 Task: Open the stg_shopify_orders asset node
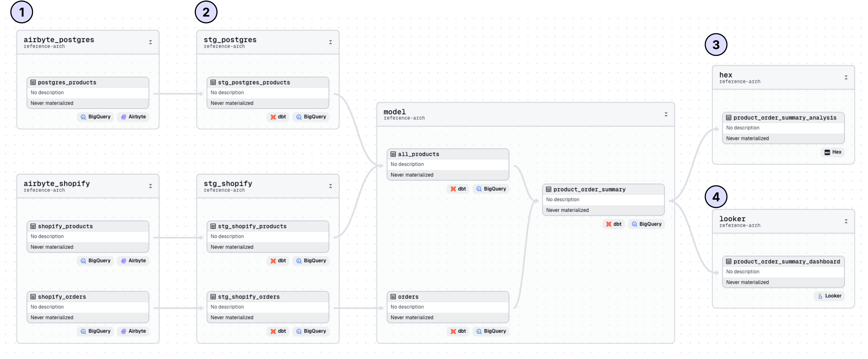(268, 307)
